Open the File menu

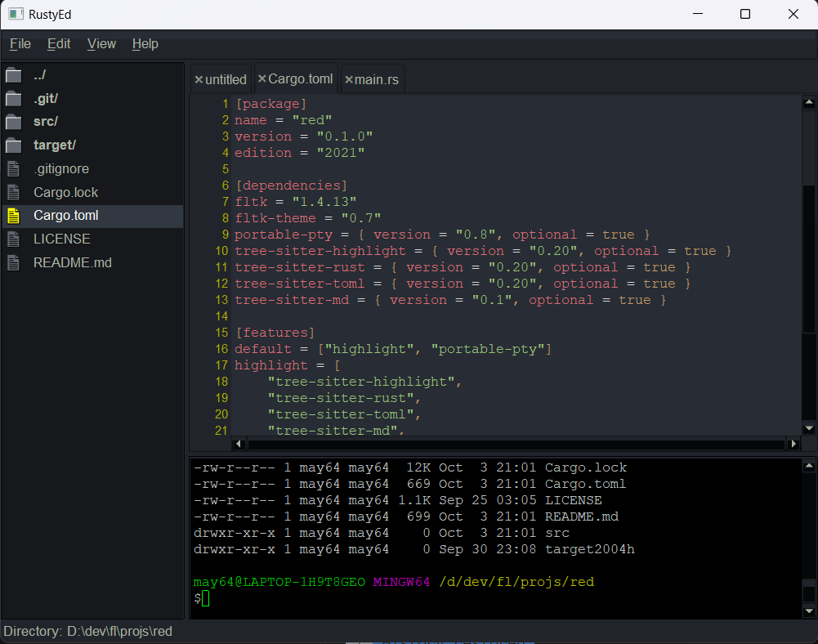tap(20, 44)
